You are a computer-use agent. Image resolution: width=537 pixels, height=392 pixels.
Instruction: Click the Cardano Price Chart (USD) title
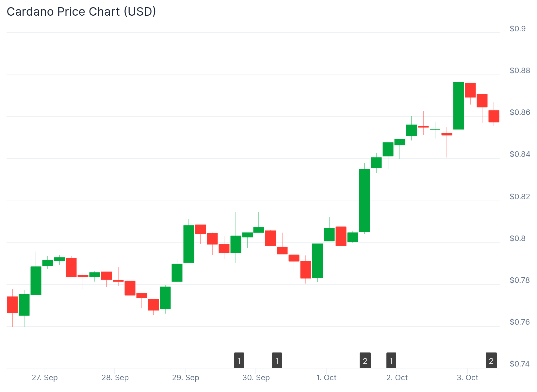tap(81, 12)
